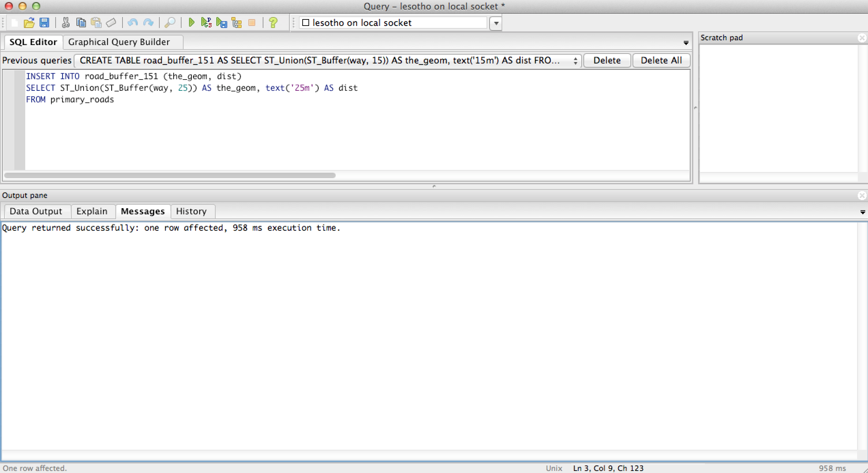The height and width of the screenshot is (473, 868).
Task: Open a SQL file with folder icon
Action: pos(29,23)
